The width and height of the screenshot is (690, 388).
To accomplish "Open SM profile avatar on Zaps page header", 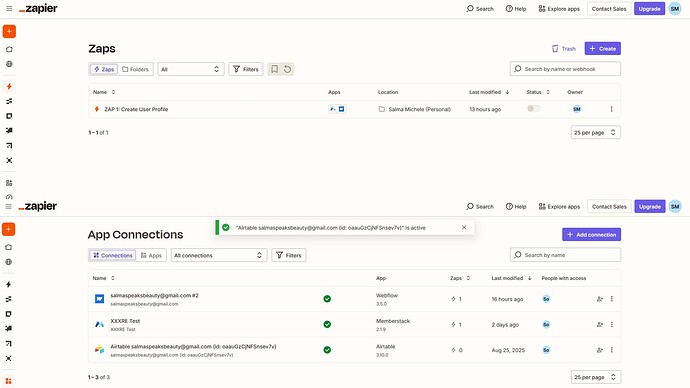I will click(675, 9).
